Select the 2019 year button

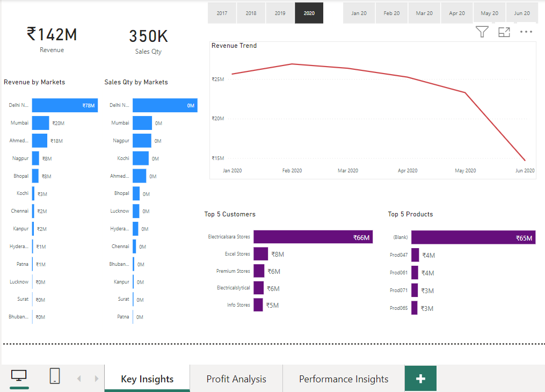pos(280,13)
